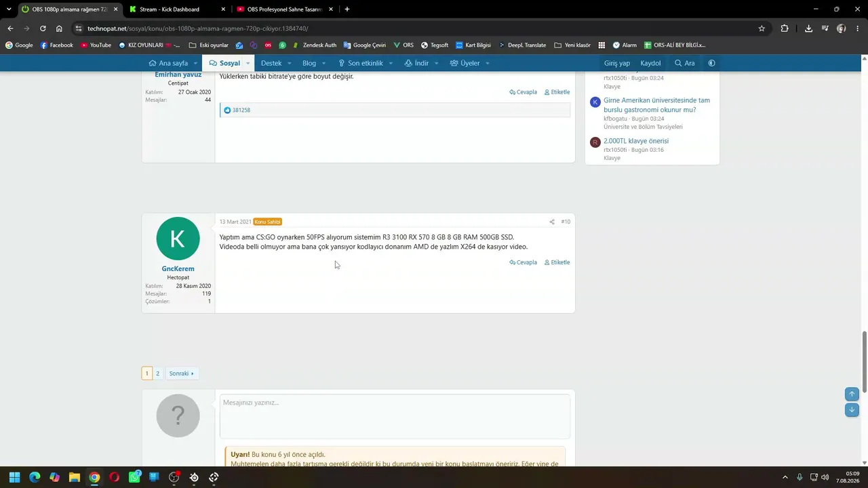
Task: Open the Ana sayfa menu item
Action: (168, 63)
